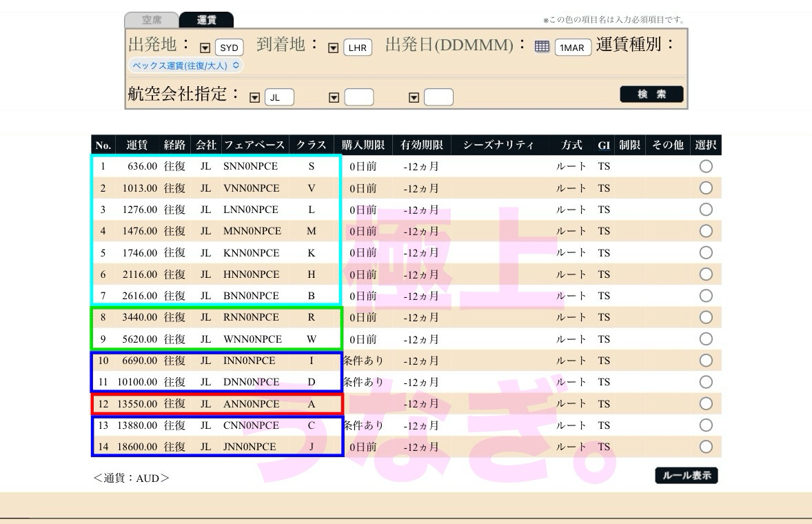Select fare No.1 SNN0NPCE radio button
The width and height of the screenshot is (812, 524).
tap(705, 165)
